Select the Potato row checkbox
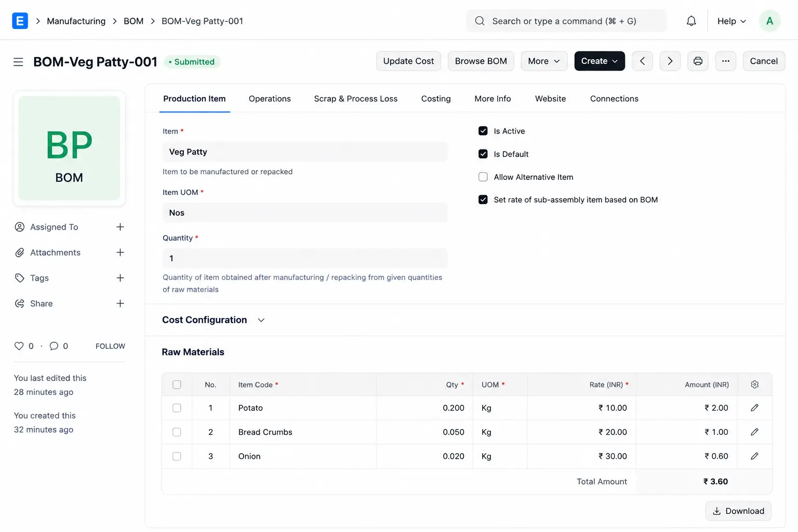The image size is (798, 532). click(177, 408)
